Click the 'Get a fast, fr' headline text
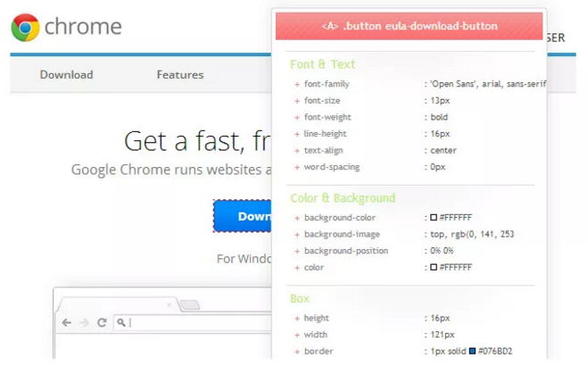The height and width of the screenshot is (366, 588). pos(197,141)
